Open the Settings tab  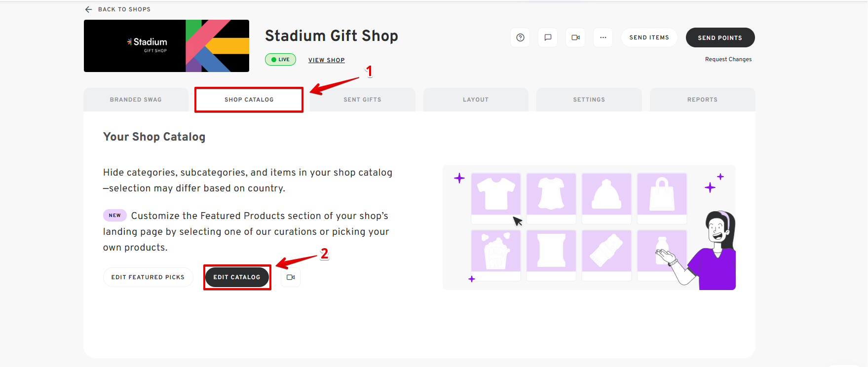coord(589,100)
